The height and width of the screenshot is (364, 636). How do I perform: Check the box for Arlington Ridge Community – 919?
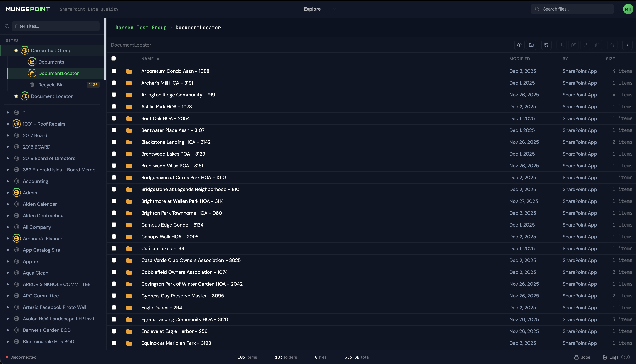click(114, 94)
